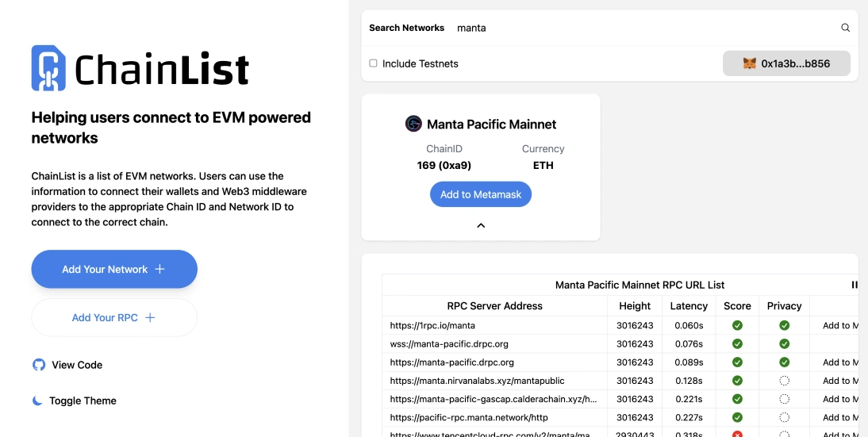Click Score checkmark for wss://manta-pacific.drpc.org
Image resolution: width=868 pixels, height=437 pixels.
click(x=737, y=343)
